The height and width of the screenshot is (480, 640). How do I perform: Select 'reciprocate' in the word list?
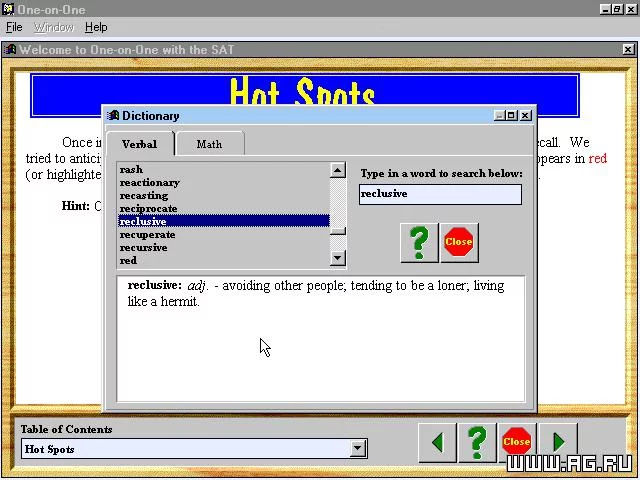[224, 209]
